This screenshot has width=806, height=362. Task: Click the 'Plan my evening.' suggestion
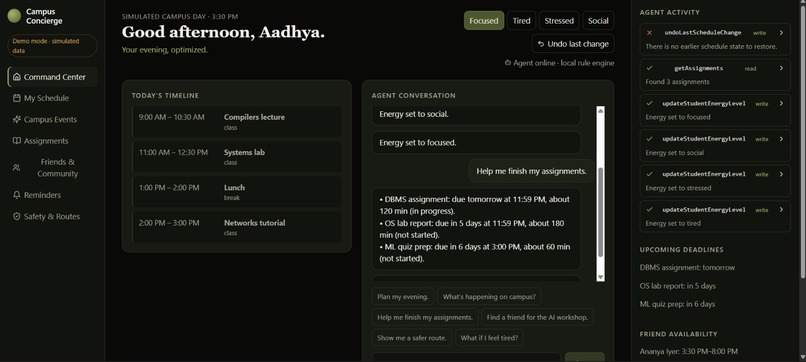click(402, 297)
